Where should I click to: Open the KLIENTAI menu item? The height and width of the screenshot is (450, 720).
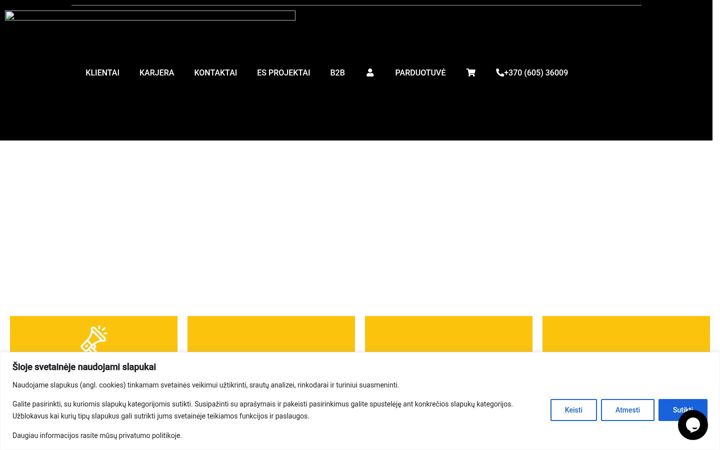[x=102, y=73]
